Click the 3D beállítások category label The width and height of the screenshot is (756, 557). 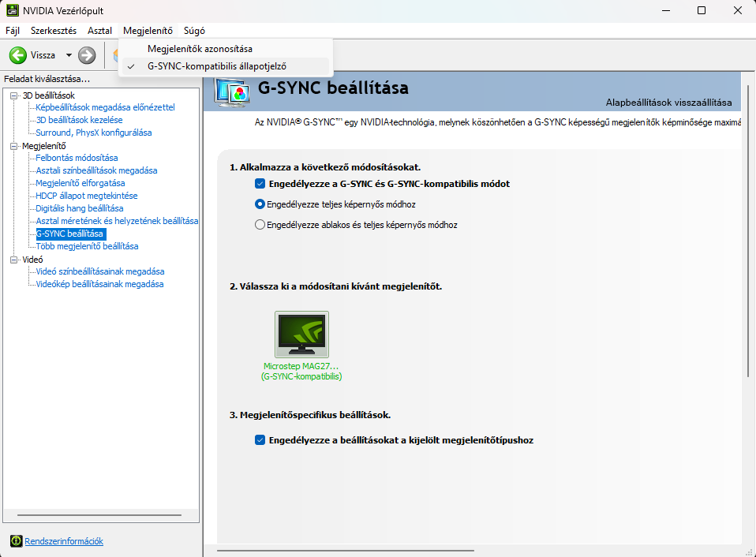tap(49, 95)
